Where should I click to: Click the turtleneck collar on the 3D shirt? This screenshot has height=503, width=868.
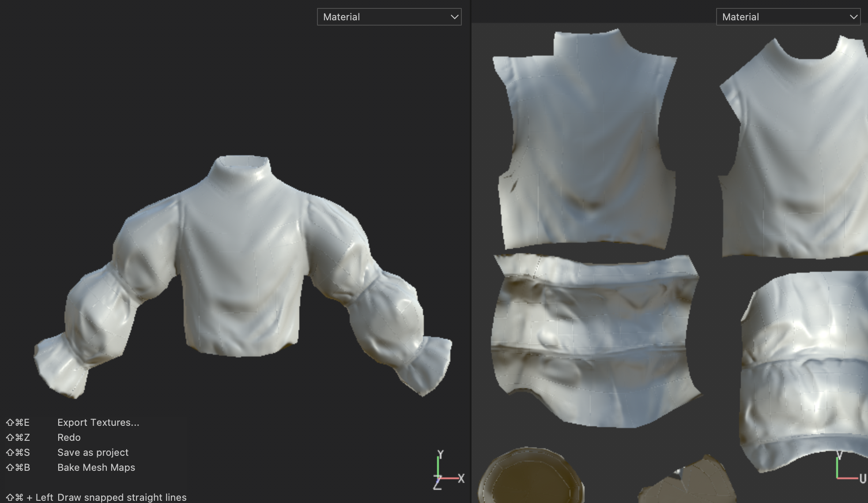click(x=241, y=171)
